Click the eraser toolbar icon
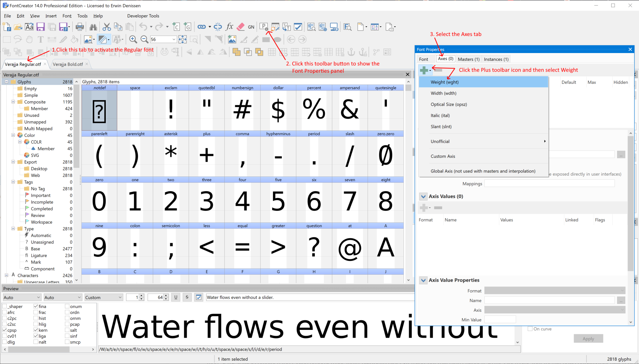 pyautogui.click(x=241, y=27)
